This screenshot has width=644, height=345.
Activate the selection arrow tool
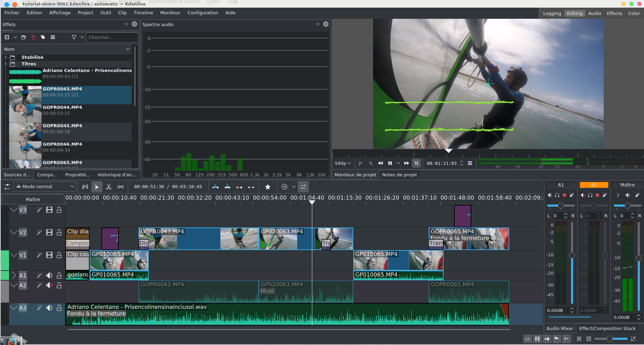(x=97, y=187)
